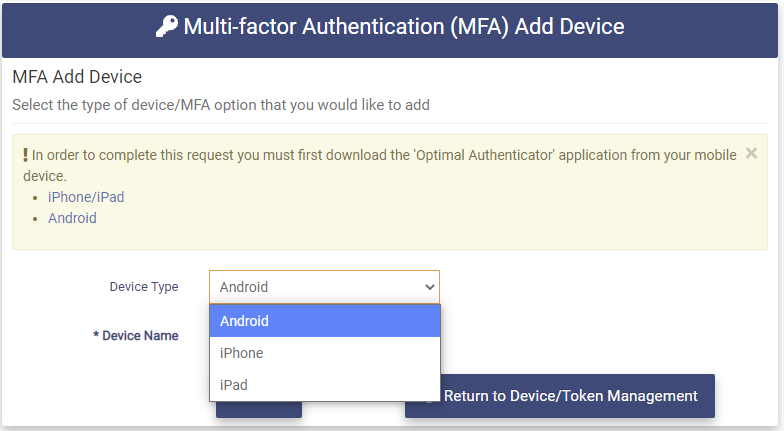Viewport: 784px width, 431px height.
Task: Click the key icon in the header
Action: point(167,27)
